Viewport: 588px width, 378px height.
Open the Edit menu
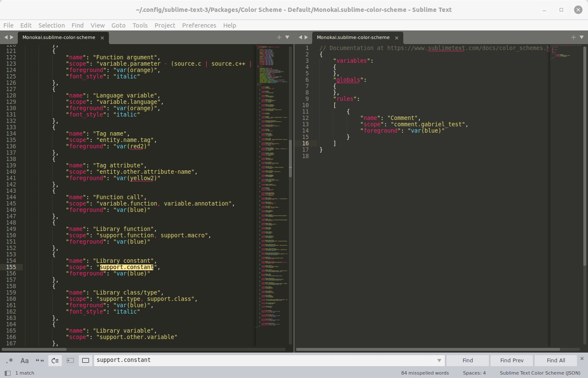pyautogui.click(x=26, y=25)
